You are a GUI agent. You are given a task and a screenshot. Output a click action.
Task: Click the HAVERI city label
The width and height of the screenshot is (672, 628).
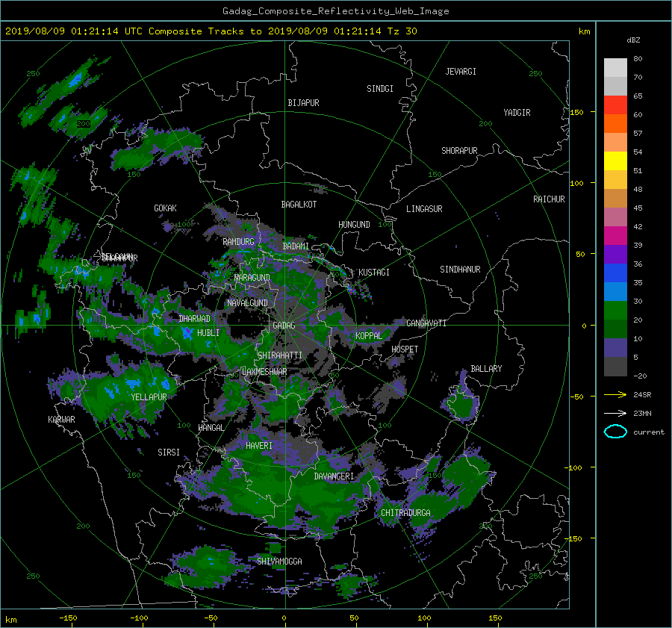click(x=259, y=446)
